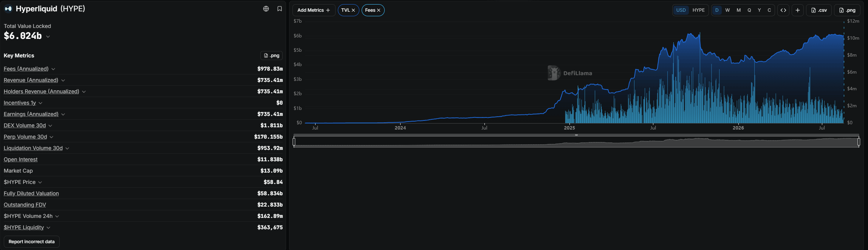This screenshot has height=250, width=868.
Task: Open the Add Metrics menu
Action: [314, 10]
